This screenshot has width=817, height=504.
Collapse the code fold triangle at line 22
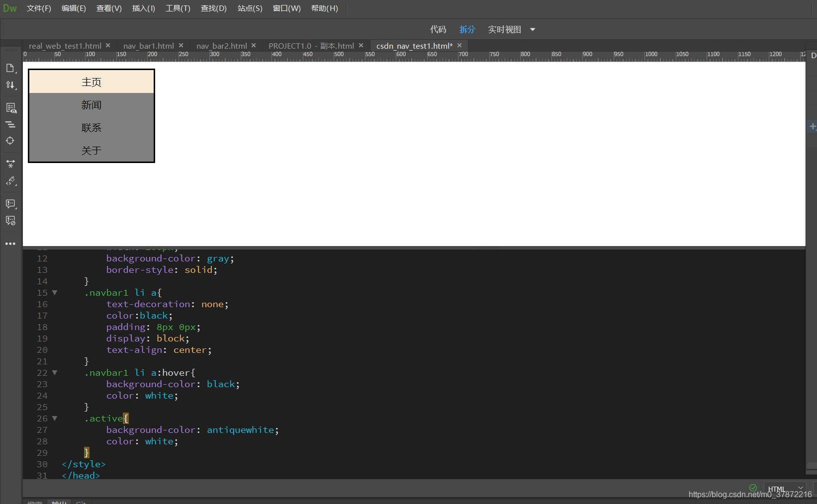55,373
